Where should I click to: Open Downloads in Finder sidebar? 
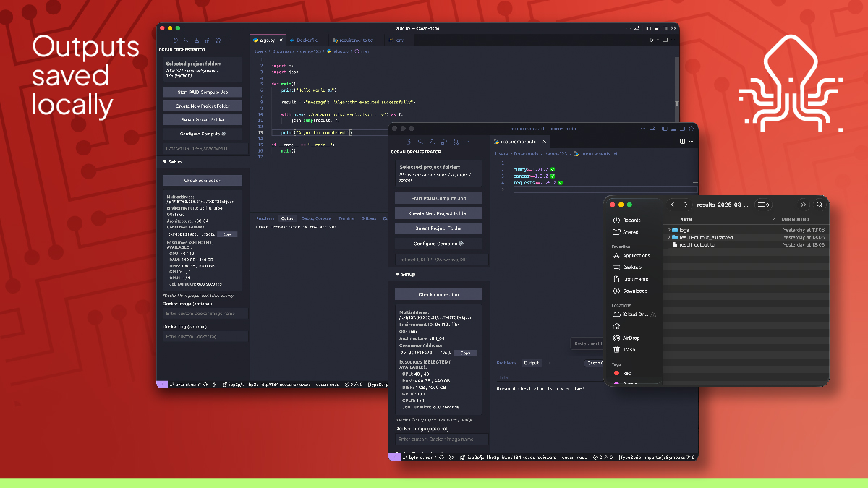[x=630, y=291]
